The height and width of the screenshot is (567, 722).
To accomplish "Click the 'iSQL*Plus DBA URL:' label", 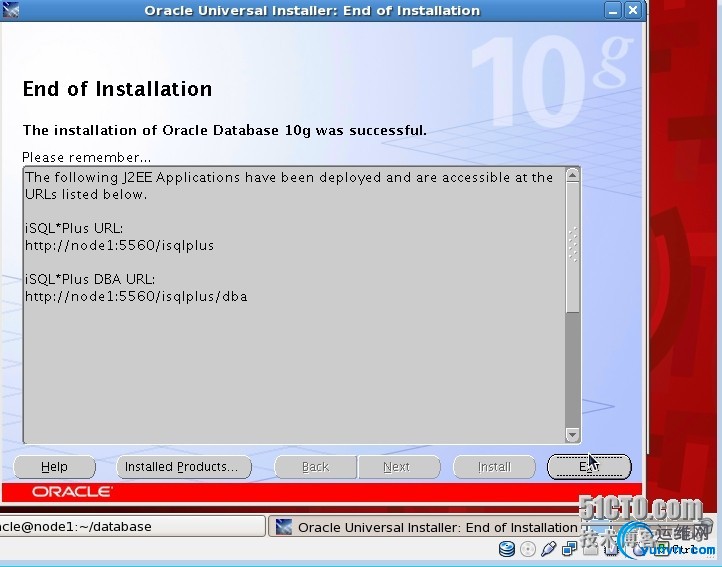I will pyautogui.click(x=90, y=279).
